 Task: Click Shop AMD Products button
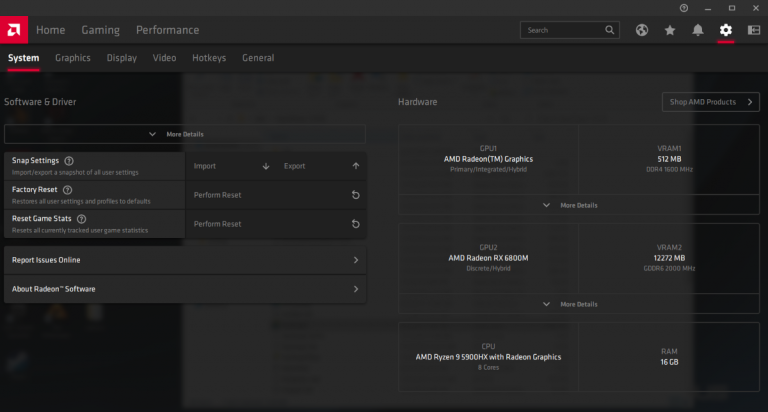[711, 102]
